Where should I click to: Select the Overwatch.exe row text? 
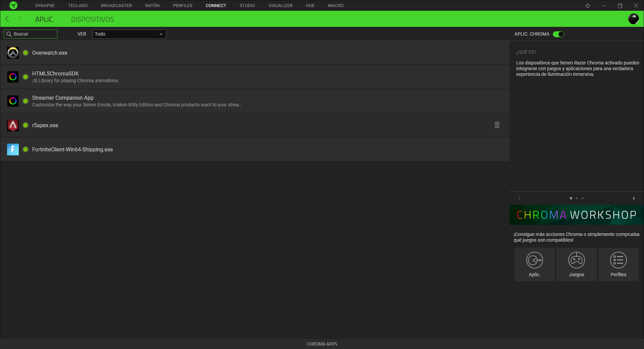(x=50, y=53)
